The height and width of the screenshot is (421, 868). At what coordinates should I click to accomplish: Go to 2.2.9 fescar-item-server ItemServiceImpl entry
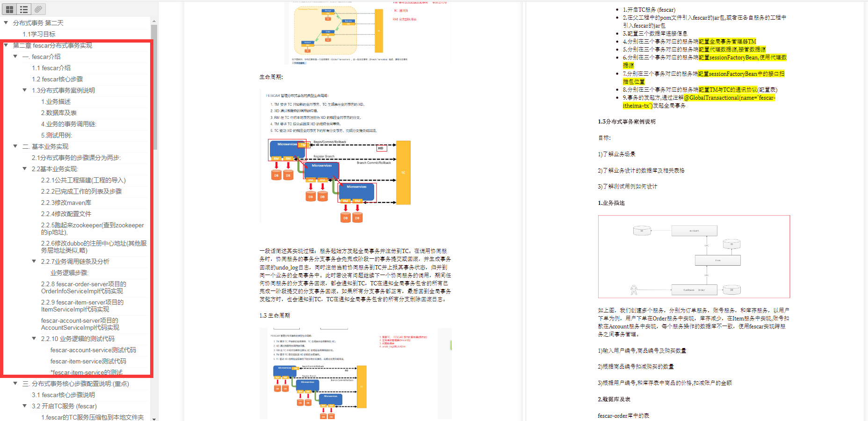coord(82,306)
